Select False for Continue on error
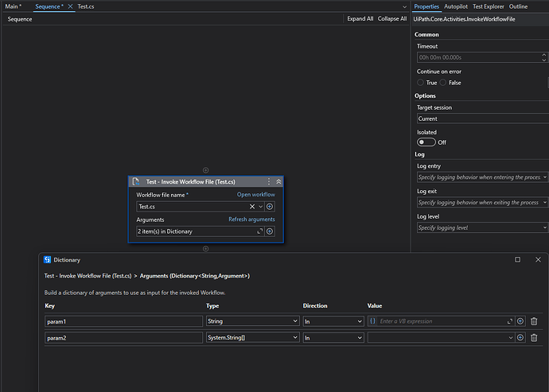549x392 pixels. point(443,83)
